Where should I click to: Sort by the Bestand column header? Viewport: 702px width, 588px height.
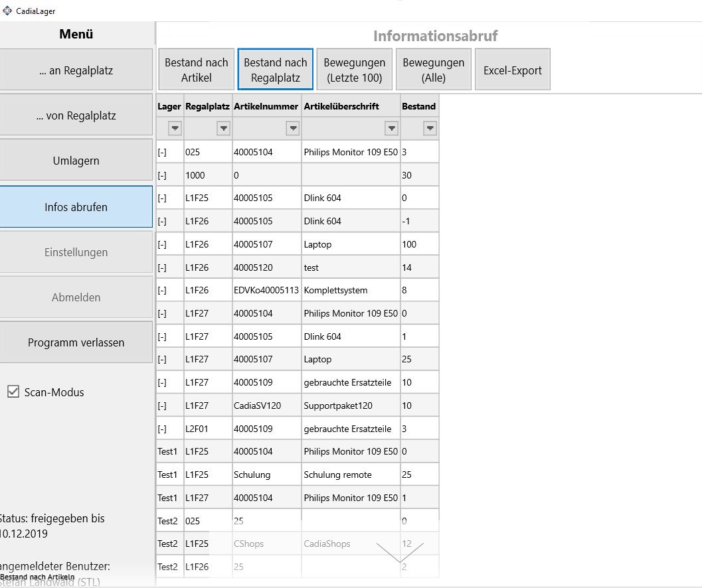[x=419, y=106]
